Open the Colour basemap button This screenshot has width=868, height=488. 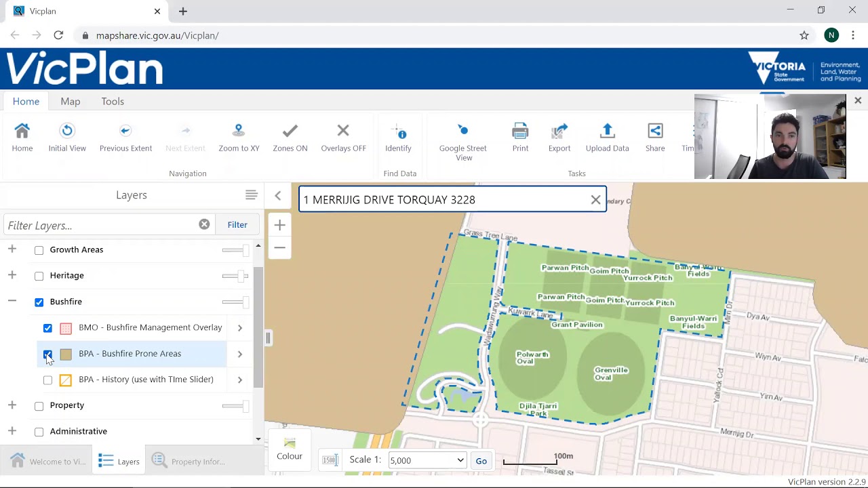click(290, 449)
